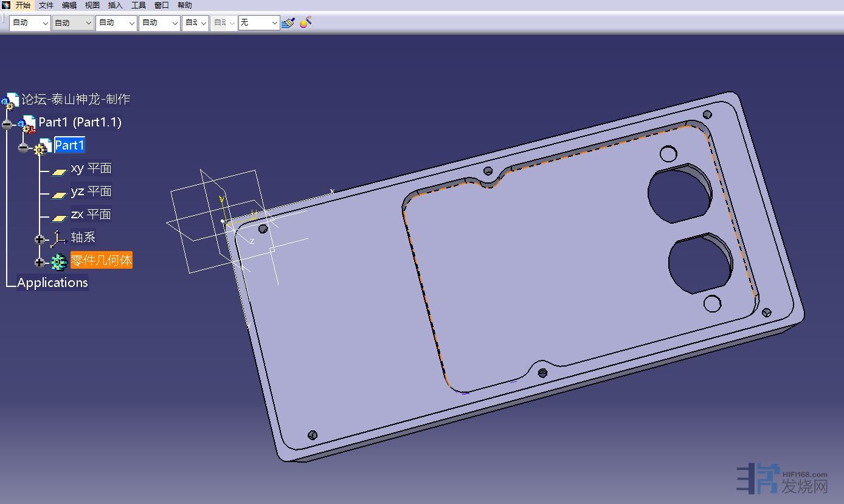Select the yz 平面 plane icon

(x=59, y=194)
